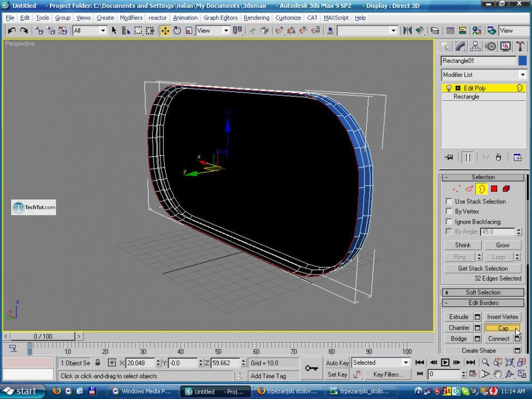Click the blue object color swatch
Viewport: 532px width, 399px height.
point(522,61)
